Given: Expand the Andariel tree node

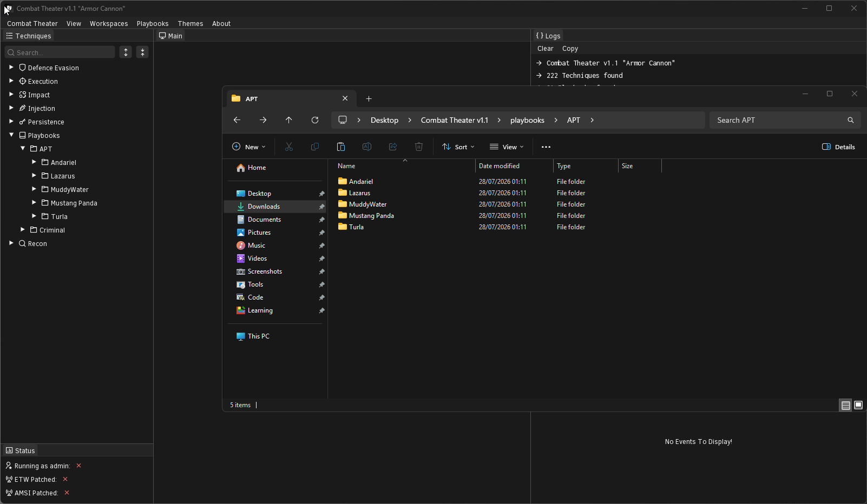Looking at the screenshot, I should [x=34, y=162].
